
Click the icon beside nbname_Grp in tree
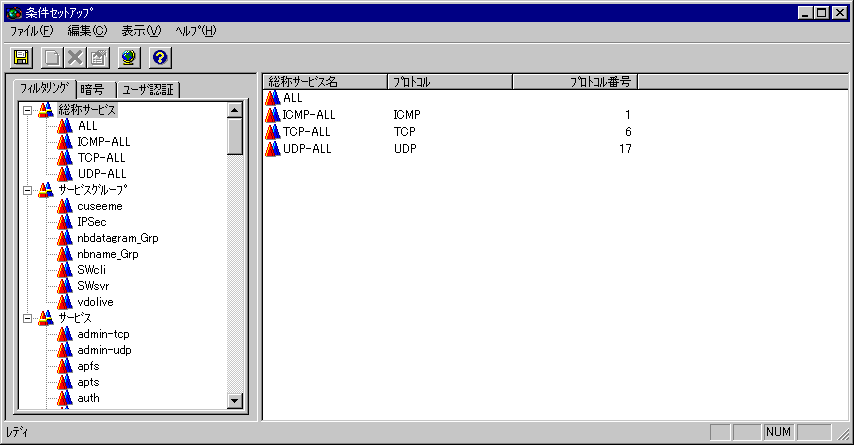(x=65, y=254)
